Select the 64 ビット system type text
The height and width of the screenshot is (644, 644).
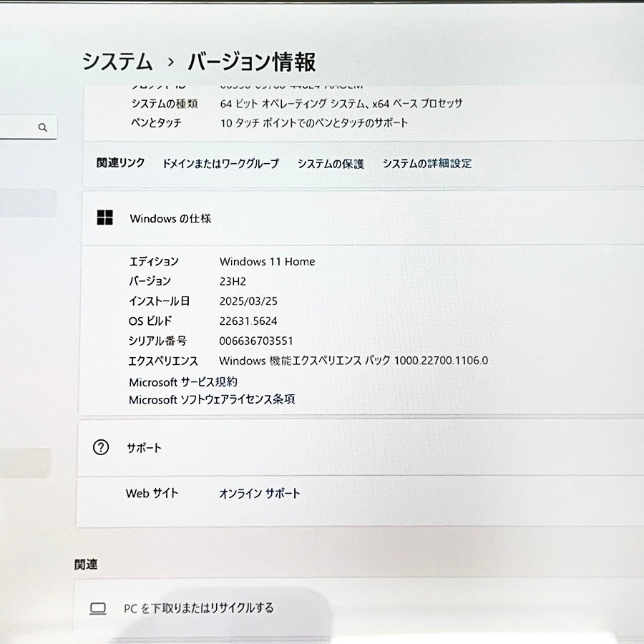click(x=341, y=104)
